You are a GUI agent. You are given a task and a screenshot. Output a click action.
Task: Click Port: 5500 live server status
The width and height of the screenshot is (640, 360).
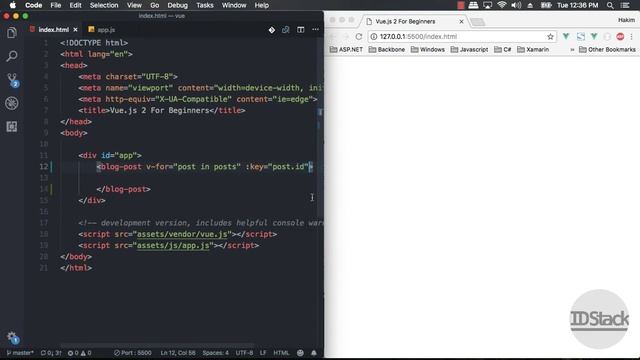click(x=133, y=353)
